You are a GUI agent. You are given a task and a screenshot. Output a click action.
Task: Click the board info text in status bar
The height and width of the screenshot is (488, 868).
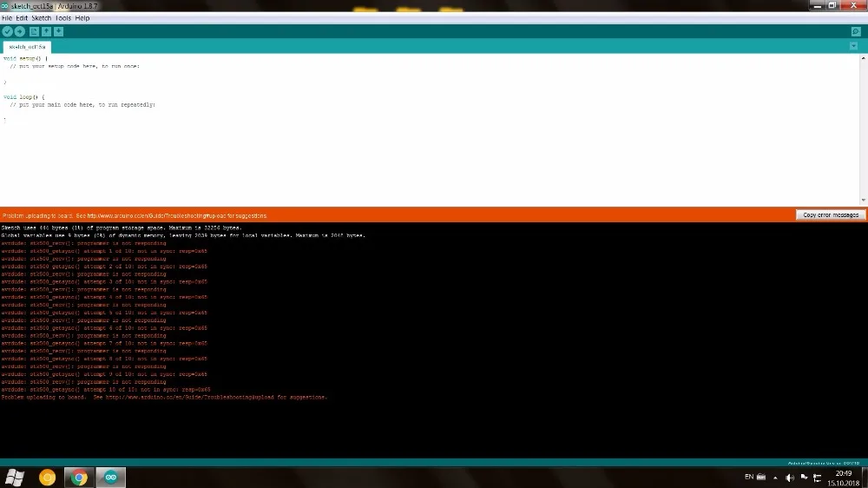pyautogui.click(x=824, y=463)
